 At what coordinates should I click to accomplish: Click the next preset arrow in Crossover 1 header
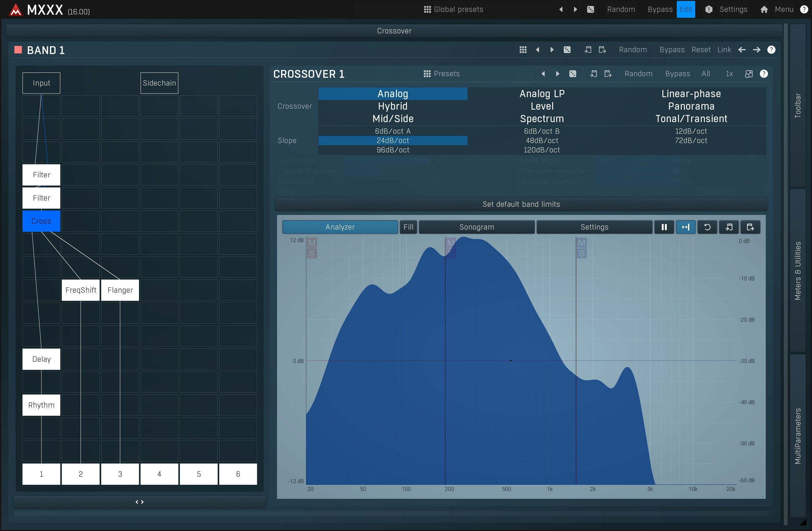pos(557,74)
